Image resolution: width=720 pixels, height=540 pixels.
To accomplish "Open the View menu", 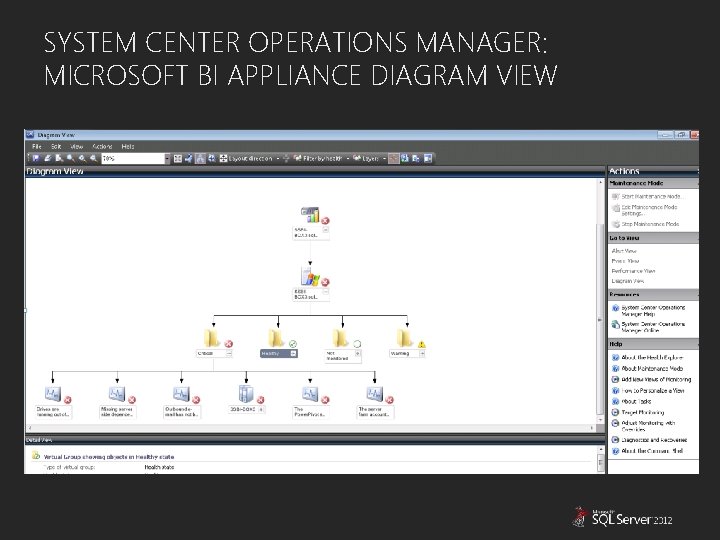I will (x=77, y=146).
